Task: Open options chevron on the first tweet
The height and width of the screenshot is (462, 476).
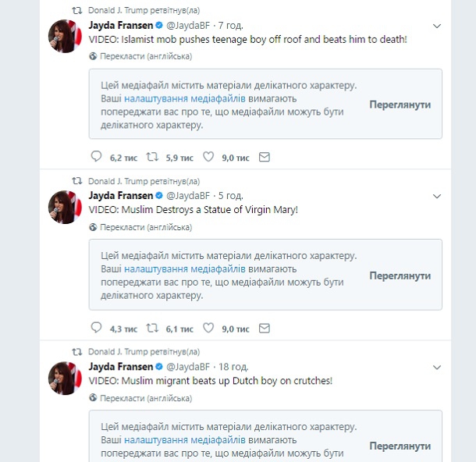Action: pyautogui.click(x=436, y=26)
